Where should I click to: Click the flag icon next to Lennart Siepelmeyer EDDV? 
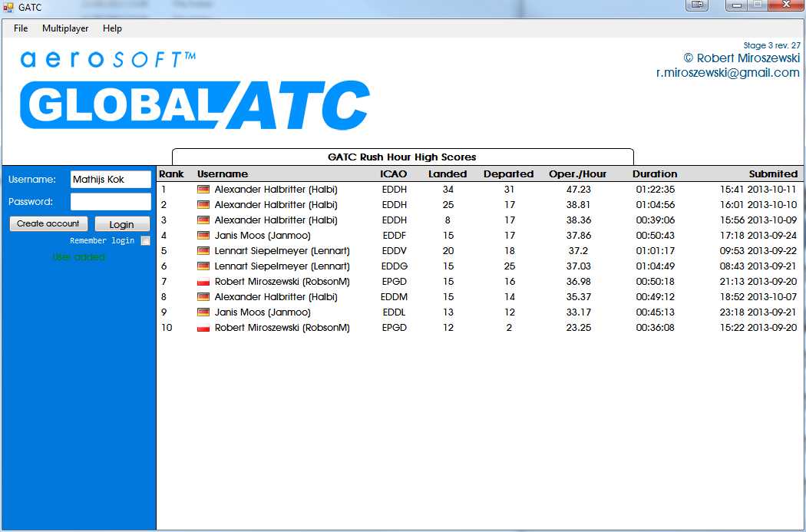click(x=202, y=251)
